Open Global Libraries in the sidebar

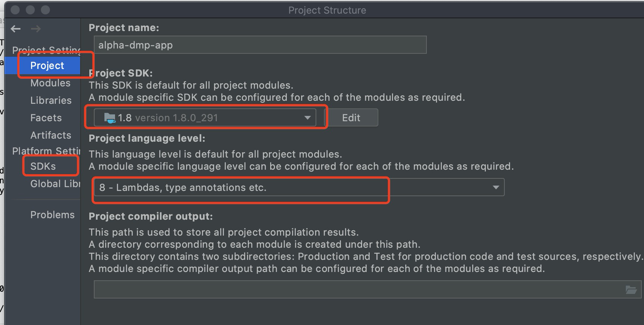coord(55,184)
